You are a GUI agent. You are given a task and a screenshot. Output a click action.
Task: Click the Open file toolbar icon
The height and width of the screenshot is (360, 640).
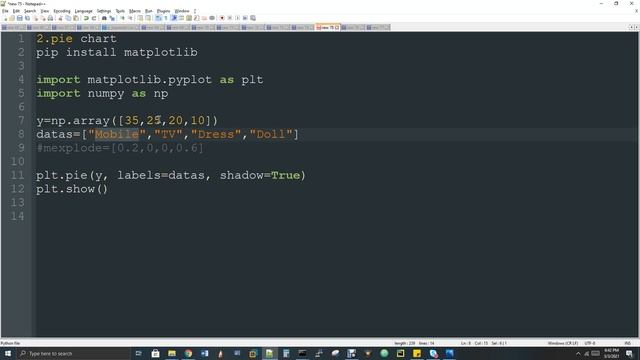pyautogui.click(x=12, y=18)
